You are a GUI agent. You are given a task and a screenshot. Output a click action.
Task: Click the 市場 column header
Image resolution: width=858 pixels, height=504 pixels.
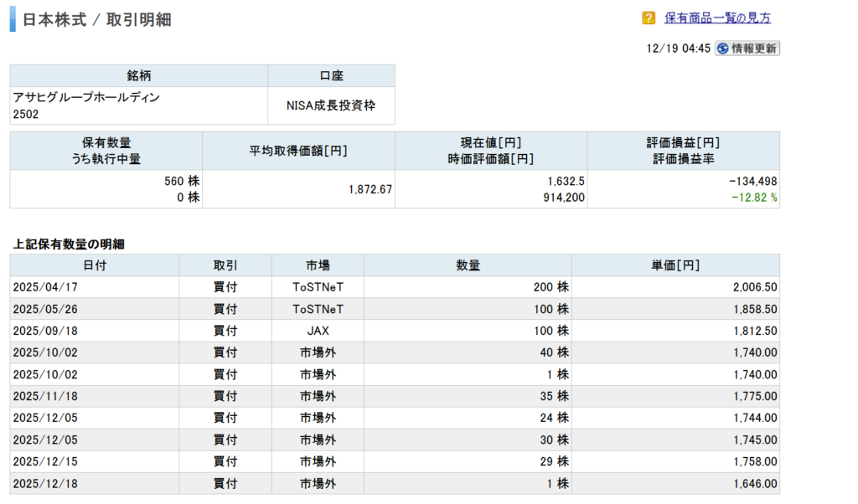(318, 265)
